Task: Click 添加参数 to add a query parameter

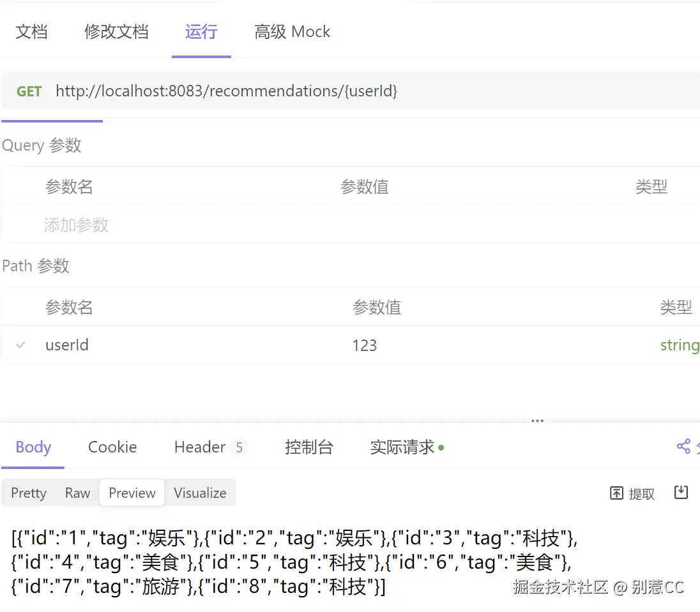Action: tap(76, 225)
